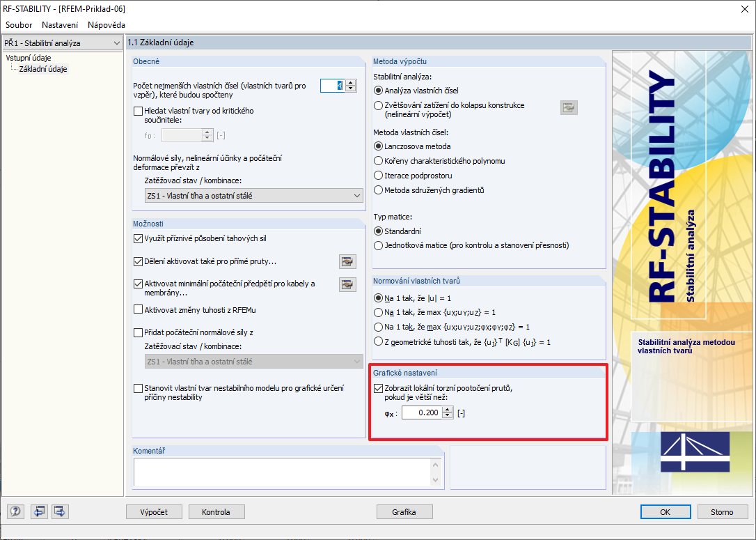Select 'Jednotková matice' matrix type
Viewport: 756px width, 540px height.
click(x=379, y=246)
